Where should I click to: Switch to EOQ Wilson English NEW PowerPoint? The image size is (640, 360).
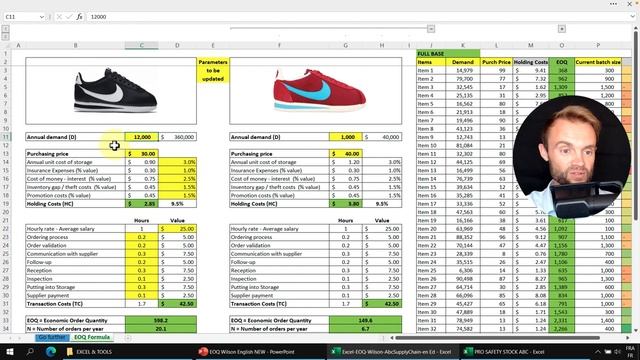point(247,351)
